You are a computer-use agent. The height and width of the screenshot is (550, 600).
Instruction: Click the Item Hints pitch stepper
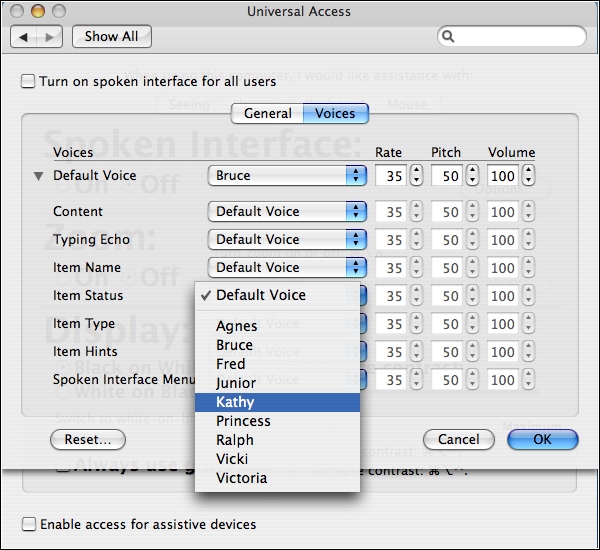click(x=473, y=351)
